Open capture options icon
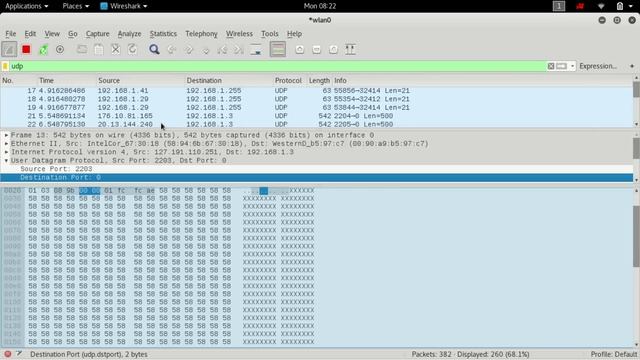This screenshot has height=360, width=640. click(60, 49)
